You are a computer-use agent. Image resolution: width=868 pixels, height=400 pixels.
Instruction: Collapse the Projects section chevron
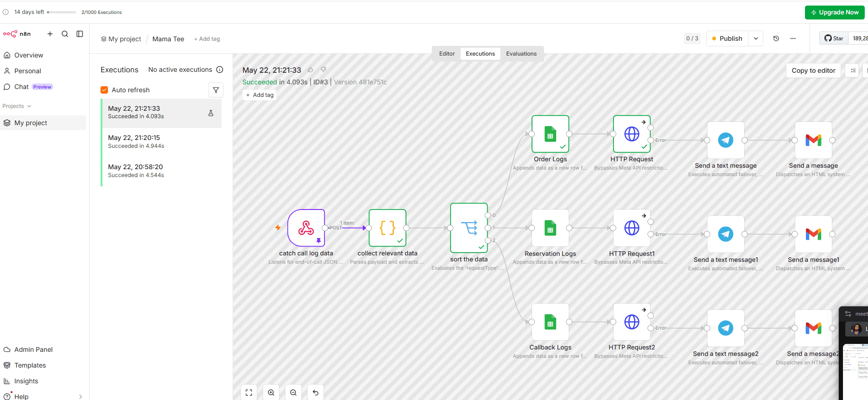29,106
